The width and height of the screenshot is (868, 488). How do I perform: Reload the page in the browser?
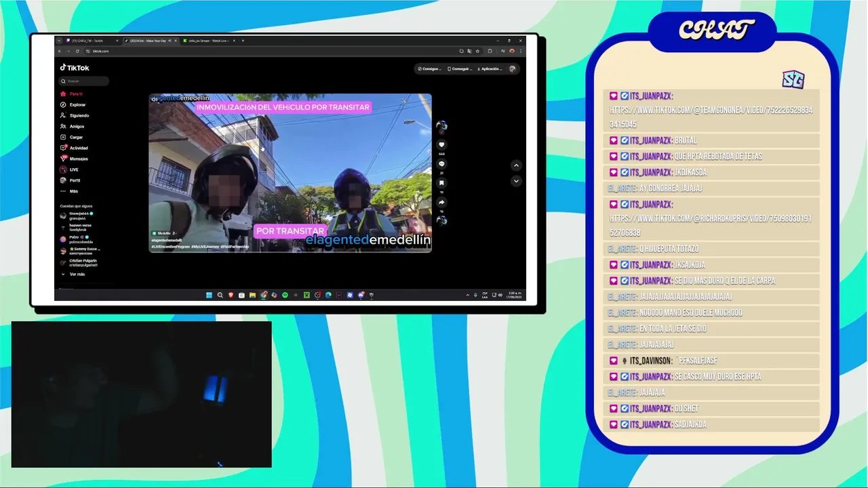point(77,51)
